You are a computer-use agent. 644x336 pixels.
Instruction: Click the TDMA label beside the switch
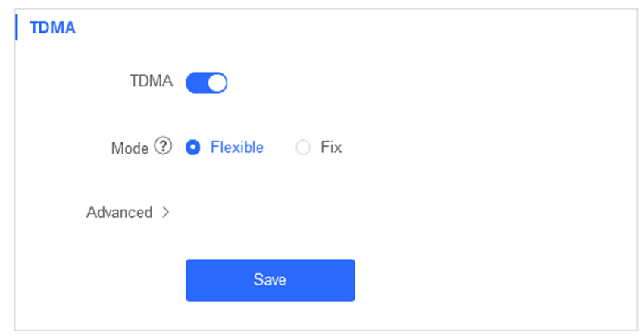tap(151, 81)
